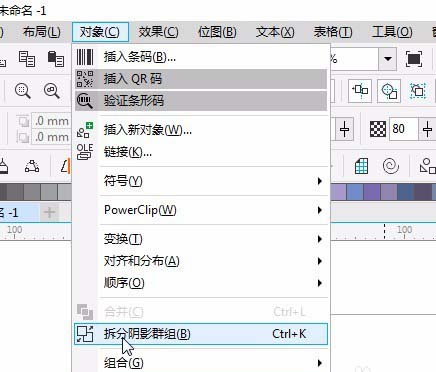Select the common shapes tool icon

[428, 166]
